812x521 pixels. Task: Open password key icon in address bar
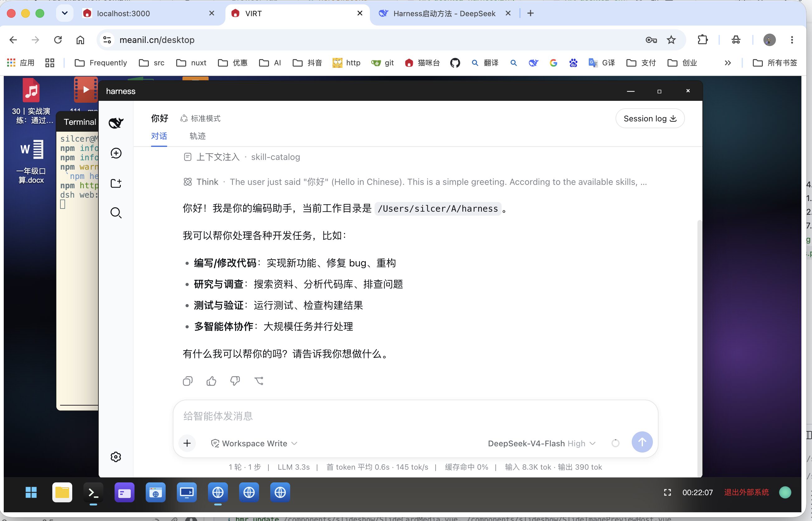(x=651, y=40)
